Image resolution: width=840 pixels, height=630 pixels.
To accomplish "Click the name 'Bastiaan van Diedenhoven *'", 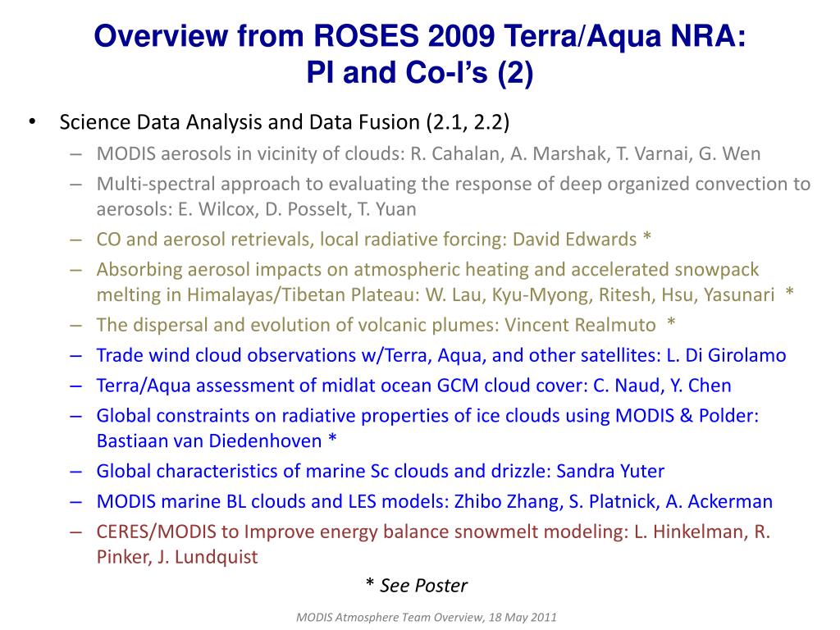I will click(x=217, y=441).
